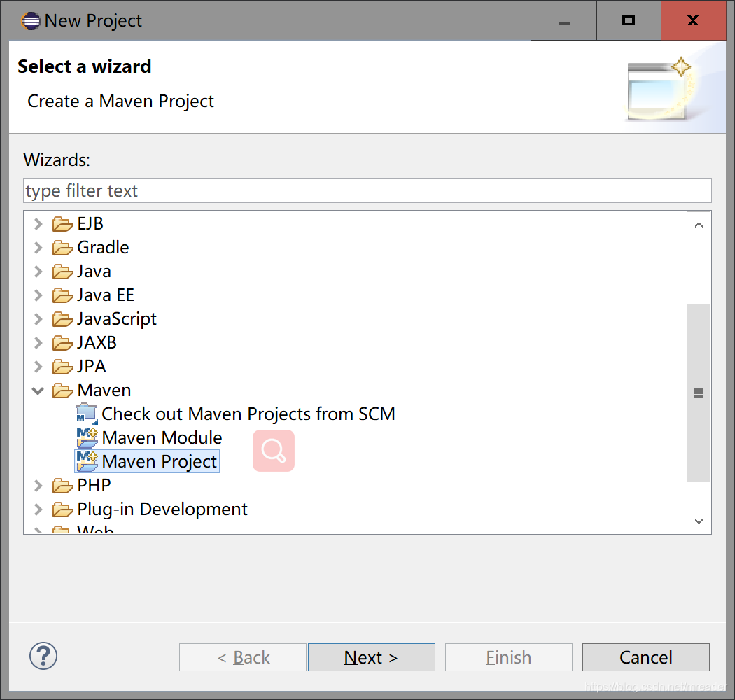Expand the Java EE category

pyautogui.click(x=38, y=295)
